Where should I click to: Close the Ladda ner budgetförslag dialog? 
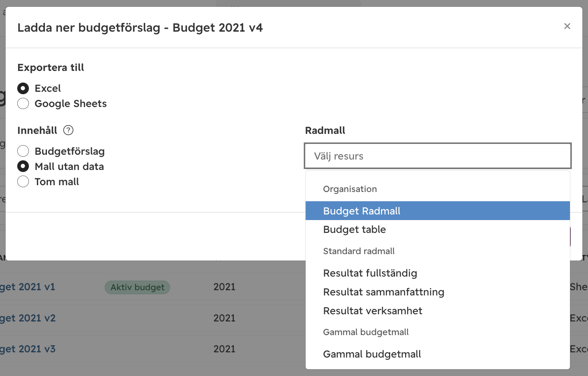pos(567,26)
